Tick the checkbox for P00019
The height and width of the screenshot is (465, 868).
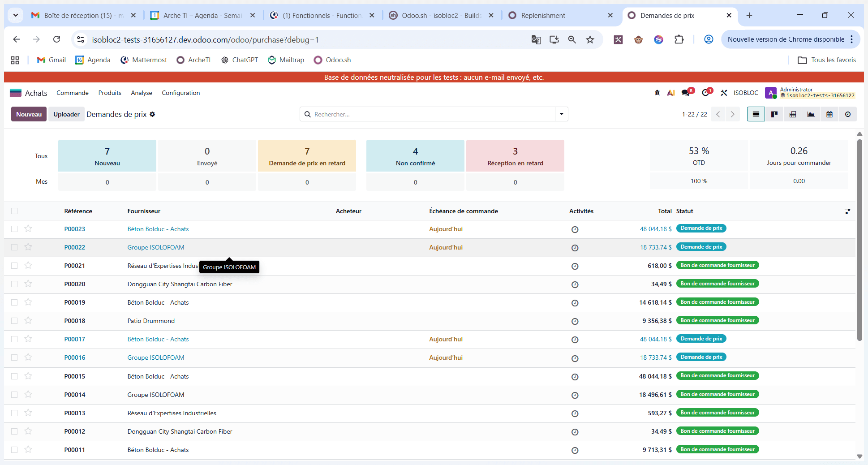[x=14, y=302]
